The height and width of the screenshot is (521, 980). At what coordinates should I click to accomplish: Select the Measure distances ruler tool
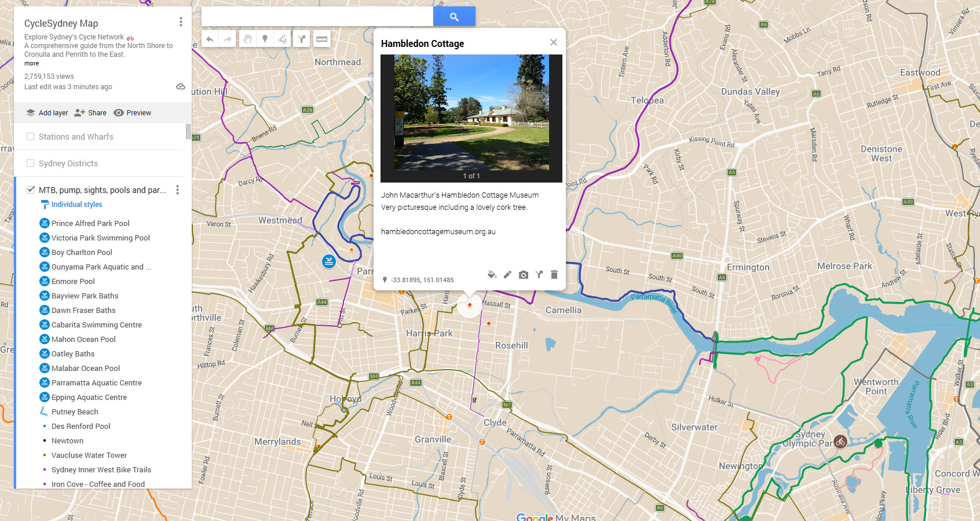[321, 39]
